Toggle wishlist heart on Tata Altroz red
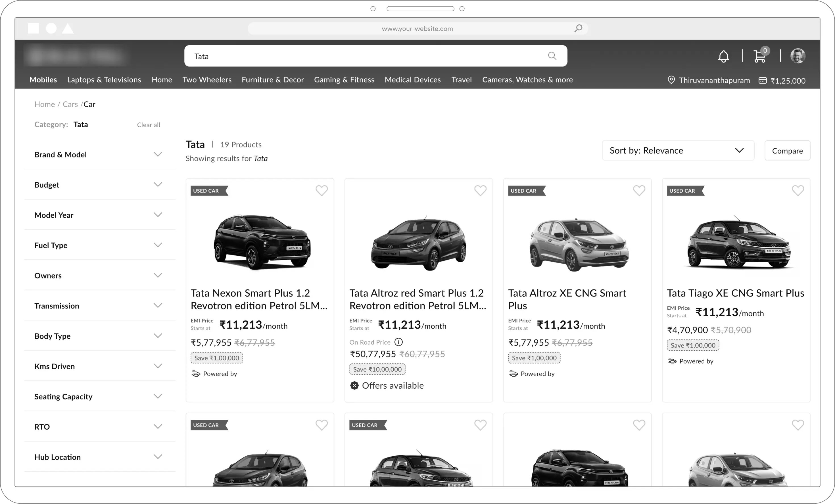This screenshot has width=835, height=504. coord(480,190)
